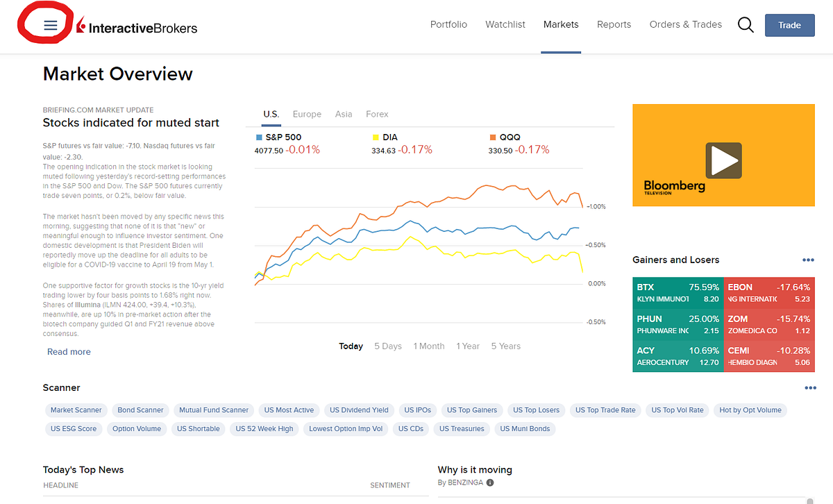Click the search magnifier icon
Screen dimensions: 833x504
click(746, 25)
